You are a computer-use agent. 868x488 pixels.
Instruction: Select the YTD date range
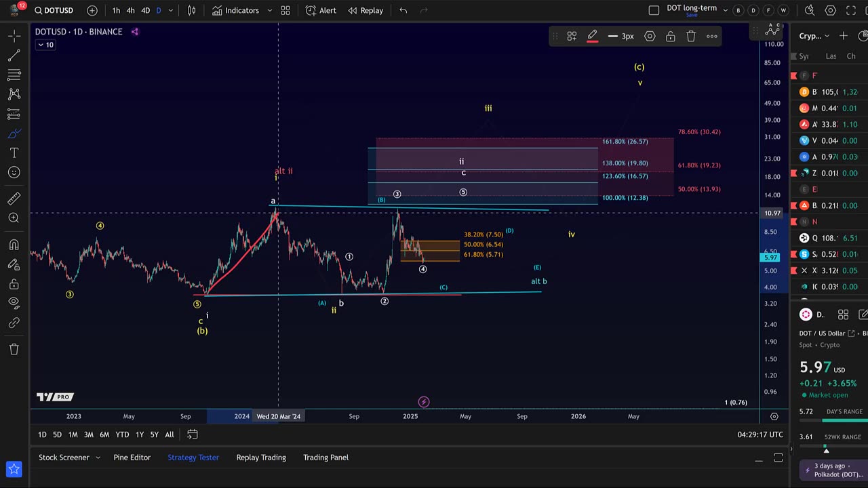coord(122,434)
